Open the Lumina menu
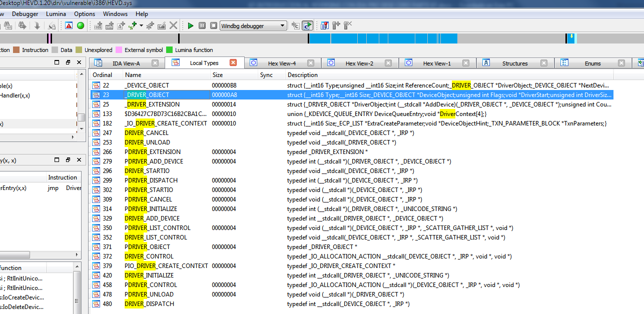The height and width of the screenshot is (314, 644). point(56,14)
